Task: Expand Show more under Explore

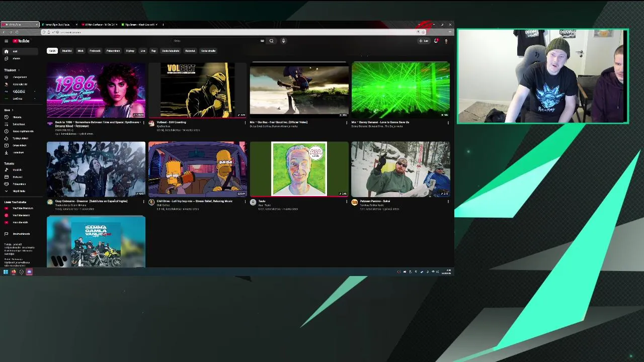Action: click(x=20, y=191)
